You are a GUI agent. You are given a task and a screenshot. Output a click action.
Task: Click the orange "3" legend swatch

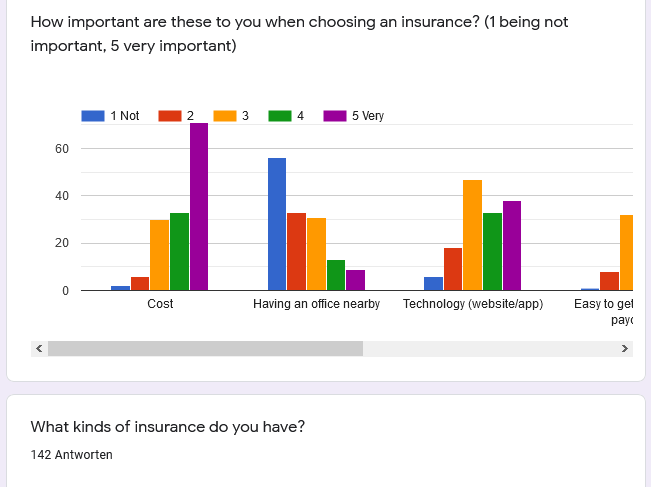[x=225, y=116]
